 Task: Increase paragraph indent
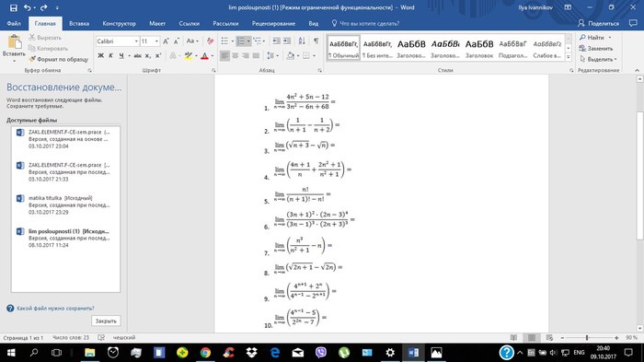[287, 41]
